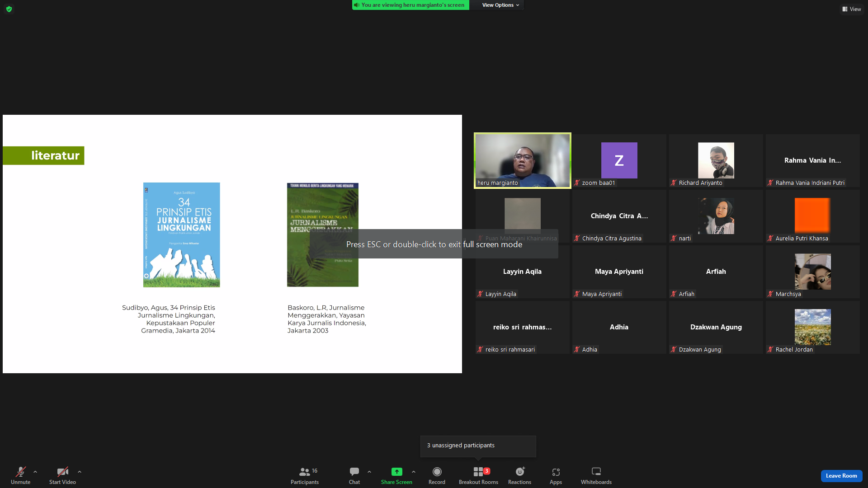Image resolution: width=868 pixels, height=488 pixels.
Task: Select Arfiah's participant tile
Action: (716, 272)
